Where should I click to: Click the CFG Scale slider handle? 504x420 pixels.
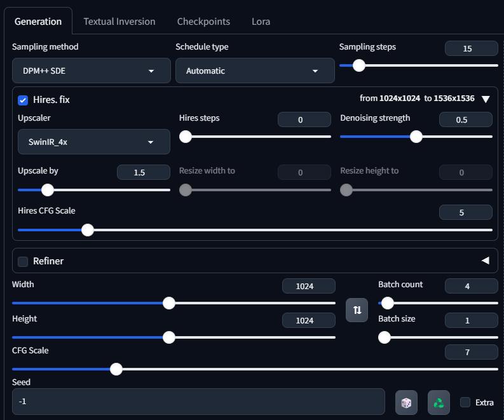116,369
